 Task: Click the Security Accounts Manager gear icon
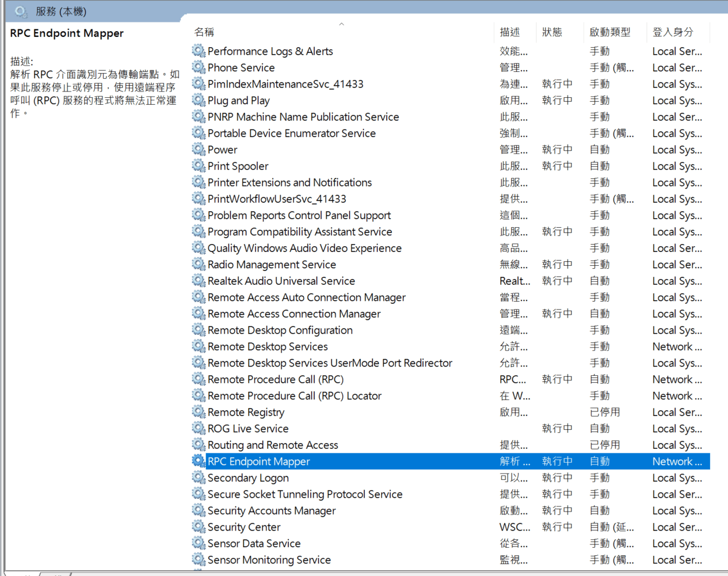click(199, 510)
